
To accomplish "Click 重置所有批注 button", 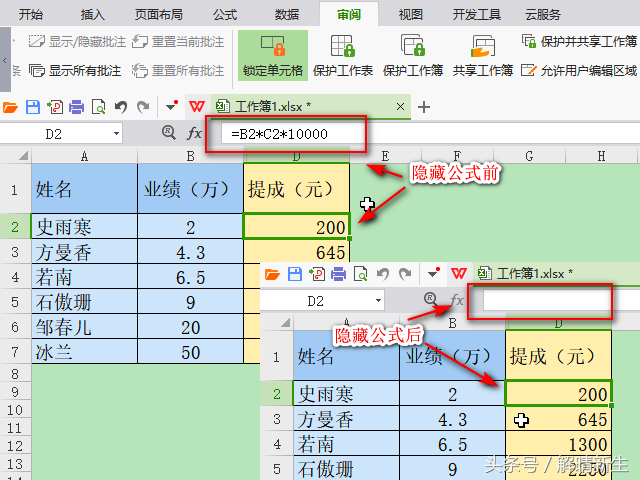I will pyautogui.click(x=178, y=71).
